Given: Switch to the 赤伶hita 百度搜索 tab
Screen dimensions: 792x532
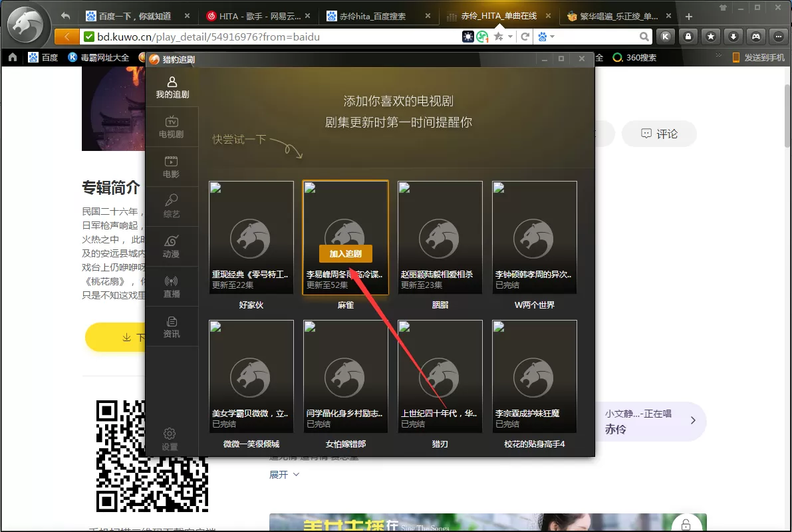Looking at the screenshot, I should (378, 16).
